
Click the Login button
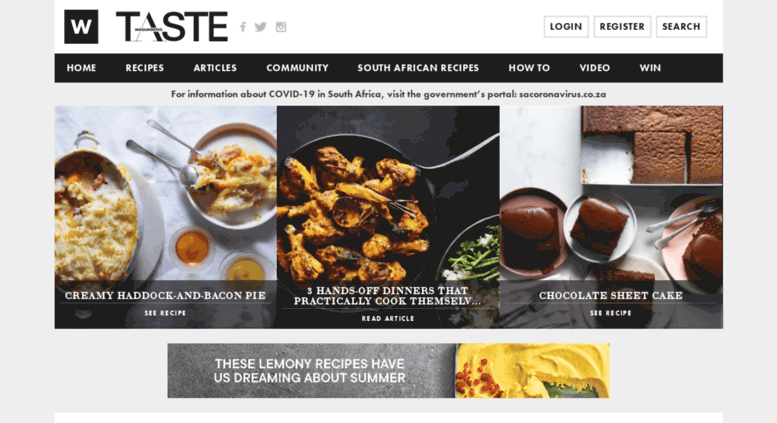click(x=566, y=27)
